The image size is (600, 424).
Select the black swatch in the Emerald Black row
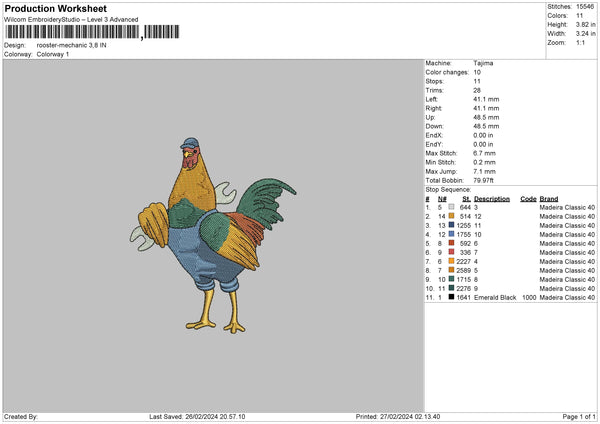point(452,297)
